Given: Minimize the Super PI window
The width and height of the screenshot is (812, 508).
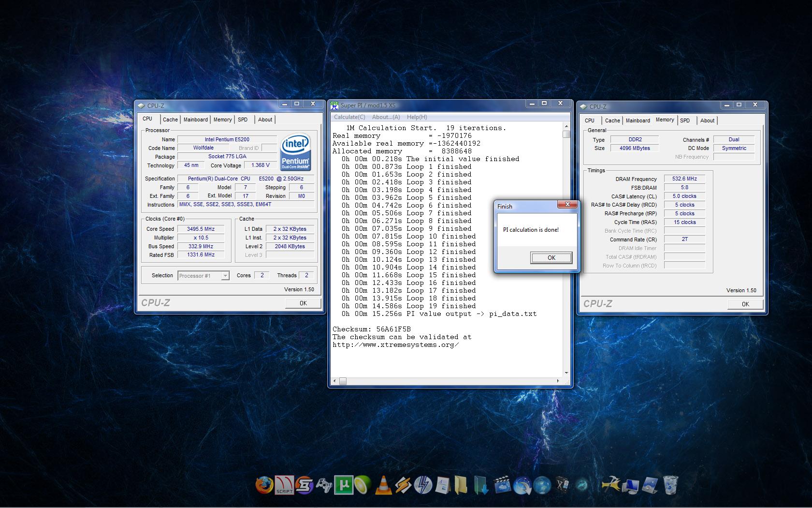Looking at the screenshot, I should click(532, 104).
